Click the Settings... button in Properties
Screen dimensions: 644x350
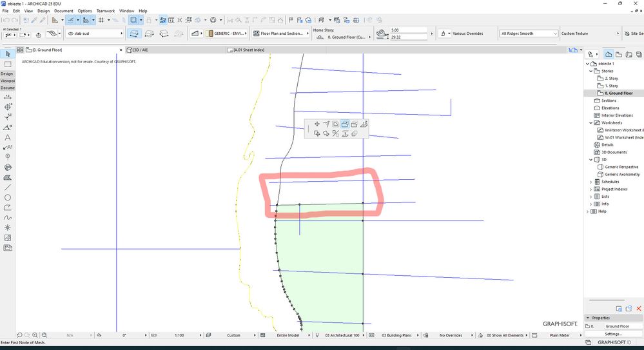614,334
